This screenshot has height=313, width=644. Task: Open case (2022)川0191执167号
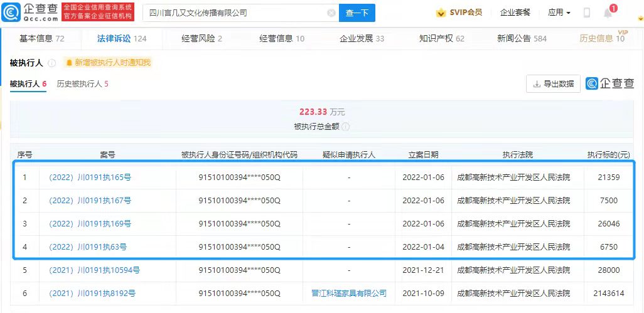tap(90, 201)
